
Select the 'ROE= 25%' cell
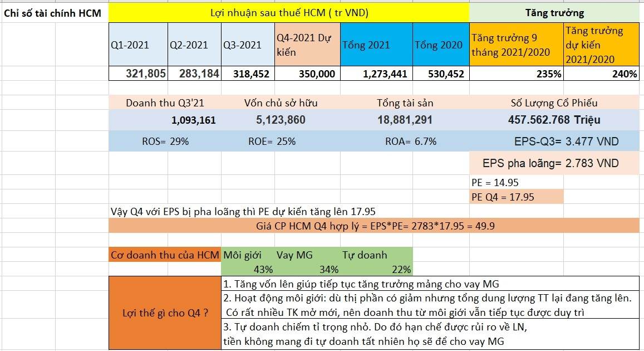coord(272,142)
